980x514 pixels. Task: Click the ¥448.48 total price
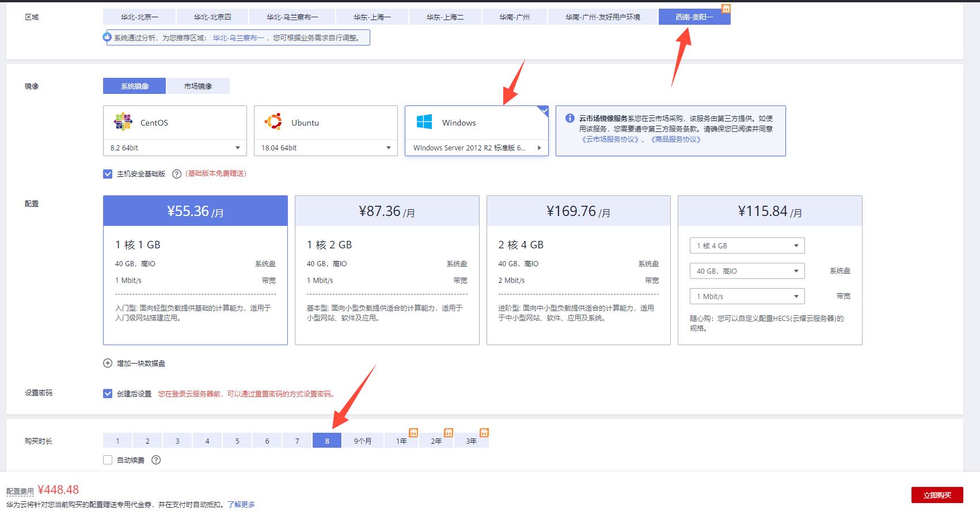(58, 490)
